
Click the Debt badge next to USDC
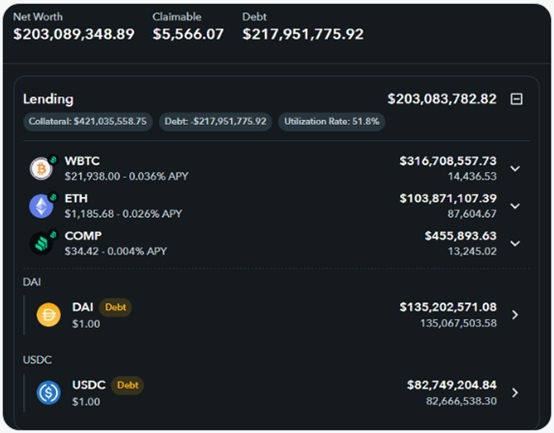[128, 385]
